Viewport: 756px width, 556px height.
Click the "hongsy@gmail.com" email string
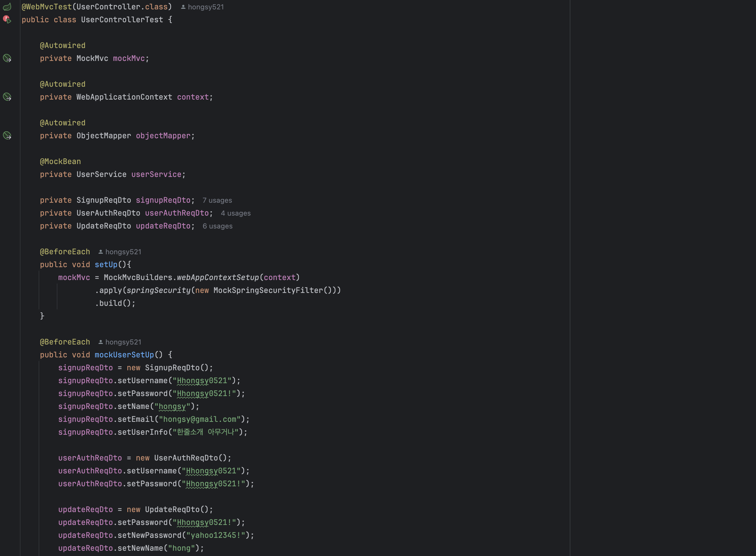tap(200, 419)
